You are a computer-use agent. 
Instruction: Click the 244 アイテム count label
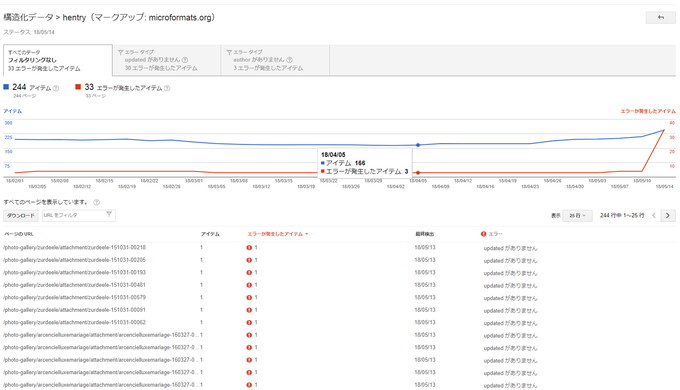[32, 87]
